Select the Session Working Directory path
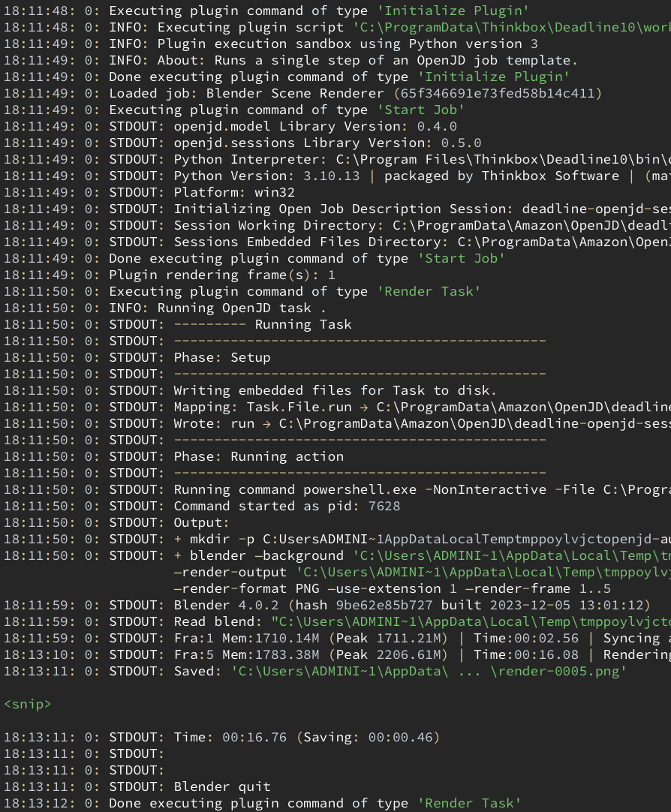671x812 pixels. 338,225
